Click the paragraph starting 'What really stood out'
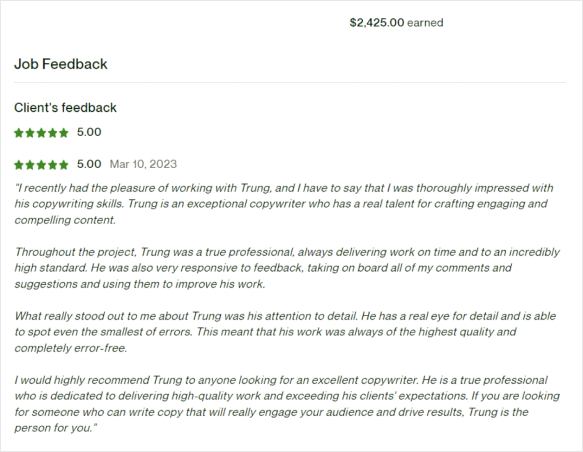 coord(285,332)
